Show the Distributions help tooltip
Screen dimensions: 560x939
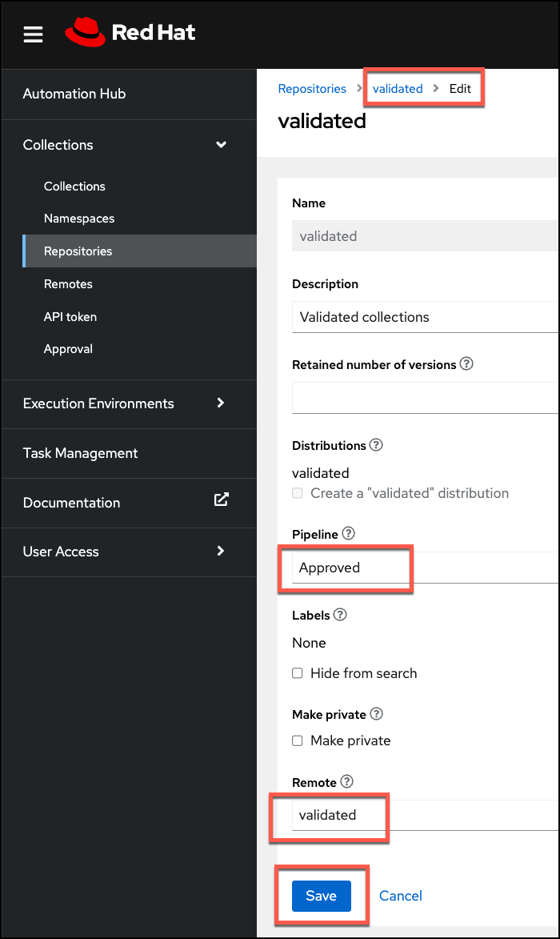point(376,445)
